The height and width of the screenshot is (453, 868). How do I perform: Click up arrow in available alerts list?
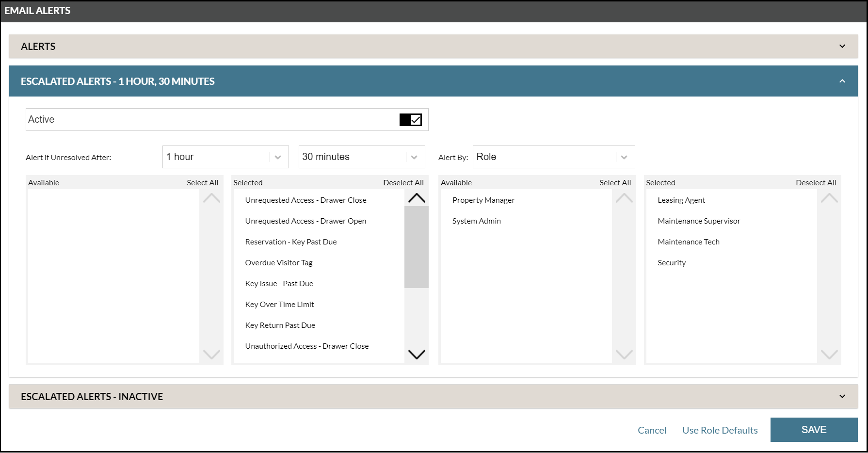coord(211,198)
